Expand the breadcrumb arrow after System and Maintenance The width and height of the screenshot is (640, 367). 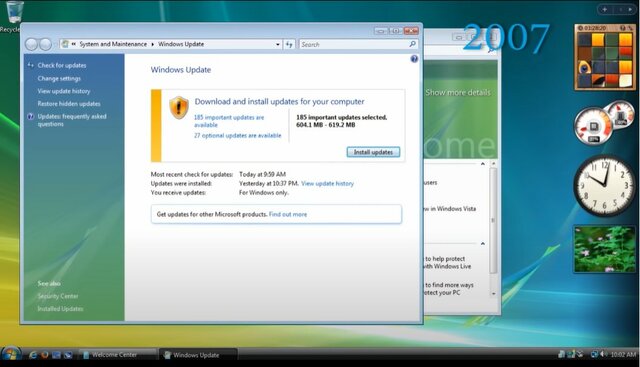153,44
